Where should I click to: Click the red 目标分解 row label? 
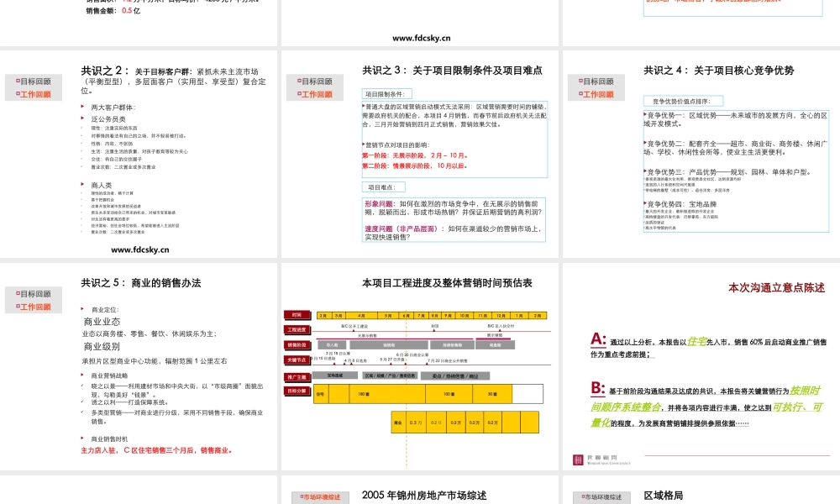pos(297,391)
